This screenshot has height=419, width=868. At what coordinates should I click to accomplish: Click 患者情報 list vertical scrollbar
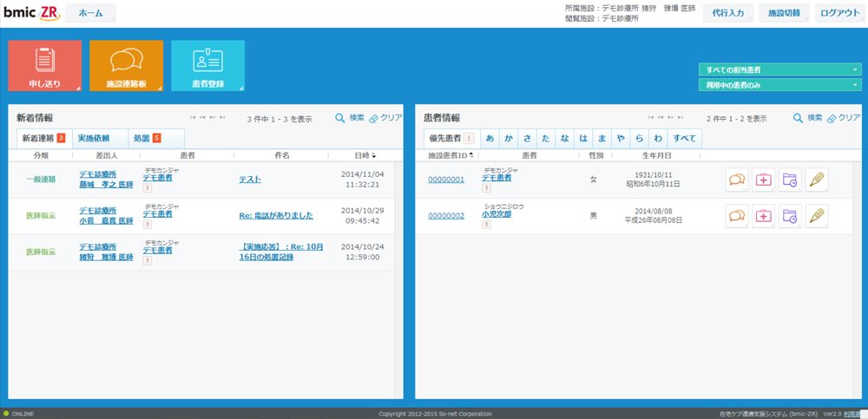857,279
